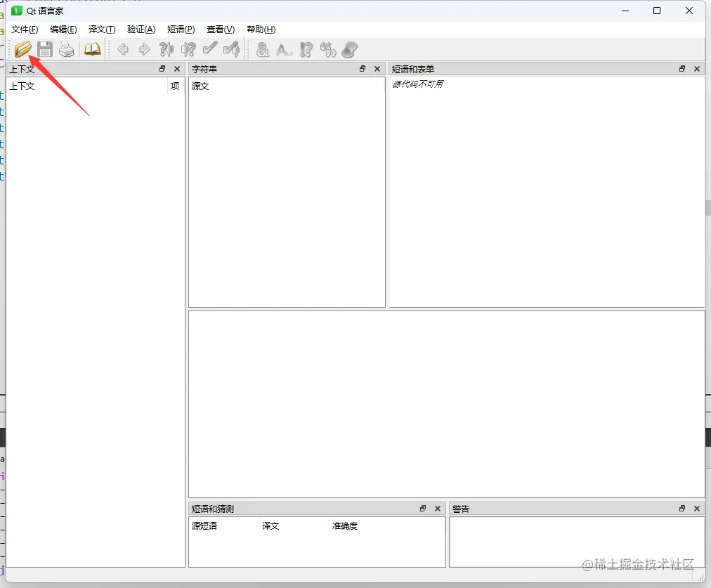The image size is (711, 588).
Task: Toggle accelerator validation ampersand icon
Action: coord(263,49)
